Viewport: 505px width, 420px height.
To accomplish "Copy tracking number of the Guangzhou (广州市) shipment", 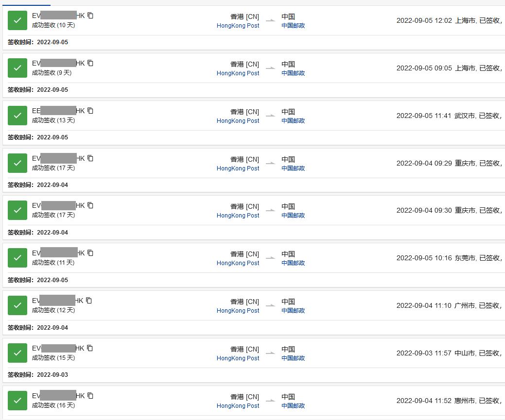I will pos(89,301).
